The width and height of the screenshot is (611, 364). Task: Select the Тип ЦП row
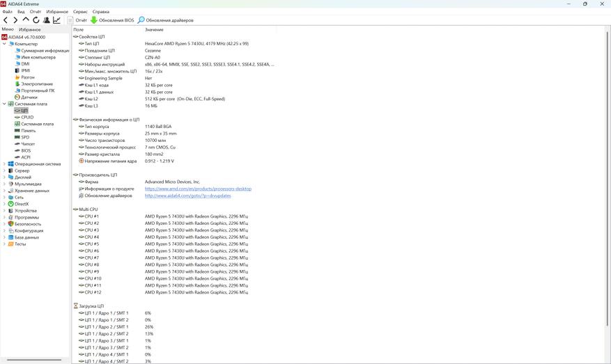point(164,44)
